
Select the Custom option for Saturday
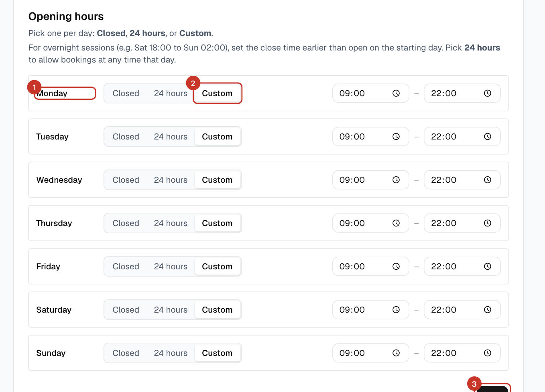click(x=218, y=310)
